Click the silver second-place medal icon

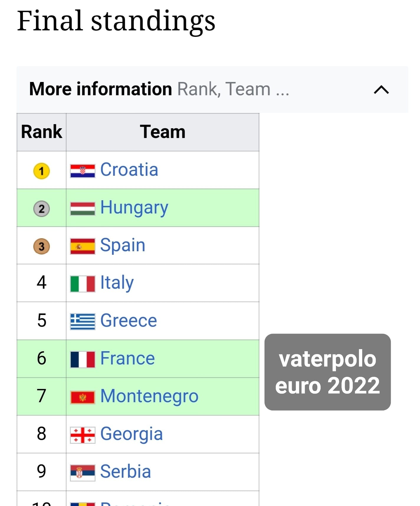(42, 209)
